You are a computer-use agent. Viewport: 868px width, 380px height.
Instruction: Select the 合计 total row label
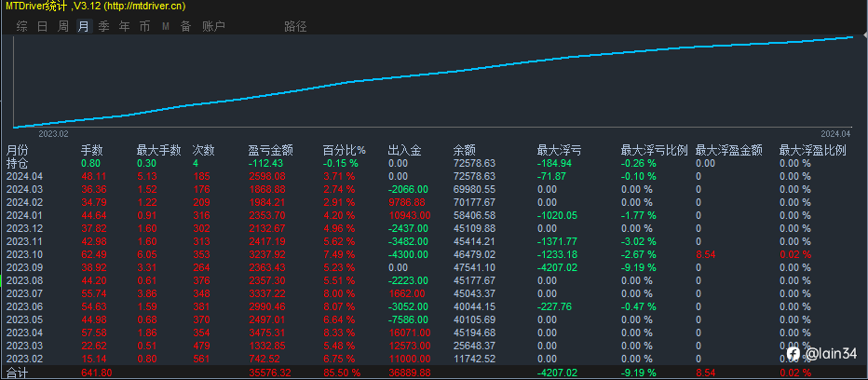pos(17,373)
